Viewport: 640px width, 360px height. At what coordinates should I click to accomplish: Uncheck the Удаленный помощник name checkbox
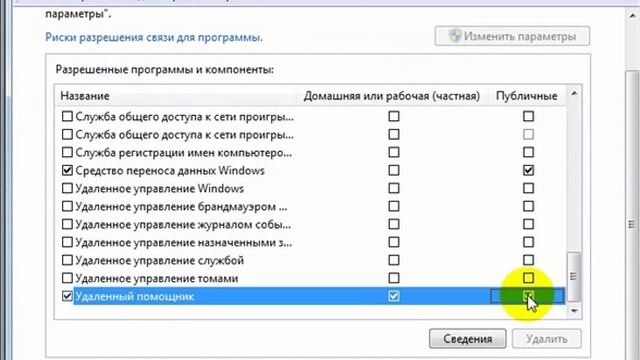pyautogui.click(x=67, y=296)
